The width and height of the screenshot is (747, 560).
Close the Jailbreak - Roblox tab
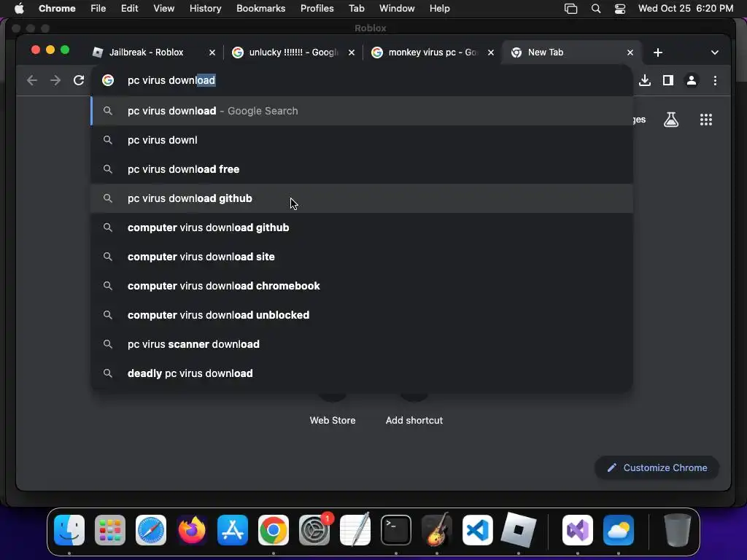tap(212, 52)
